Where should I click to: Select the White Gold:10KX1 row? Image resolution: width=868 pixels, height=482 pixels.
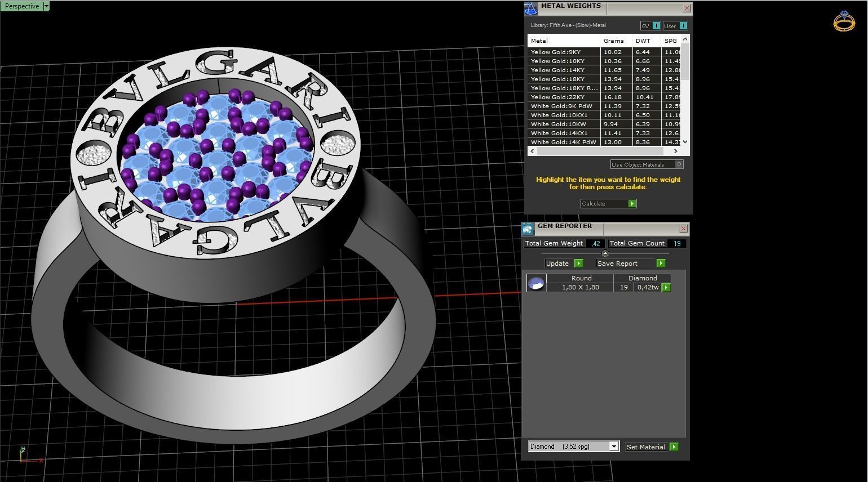[x=604, y=115]
